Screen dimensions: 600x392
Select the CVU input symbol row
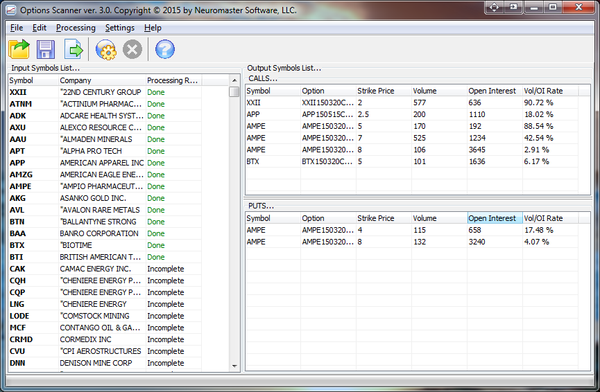(x=105, y=351)
